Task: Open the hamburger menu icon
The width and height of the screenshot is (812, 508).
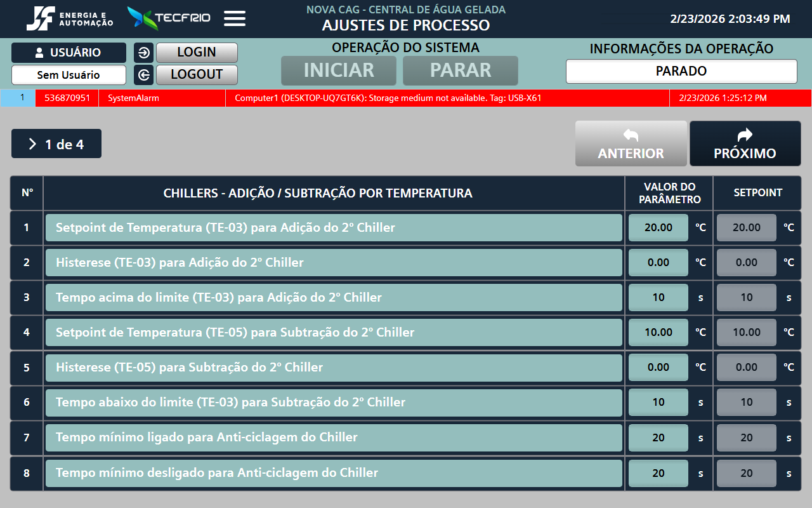Action: (235, 18)
